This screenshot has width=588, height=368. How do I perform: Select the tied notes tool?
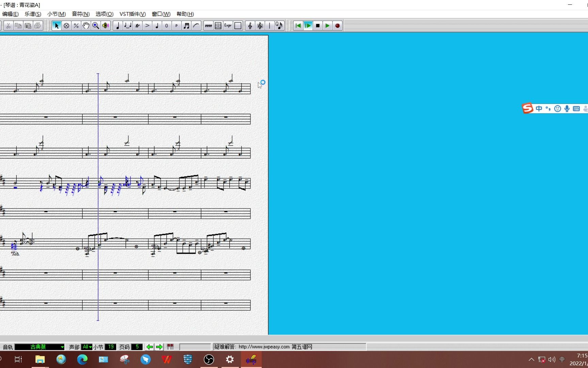[x=128, y=26]
